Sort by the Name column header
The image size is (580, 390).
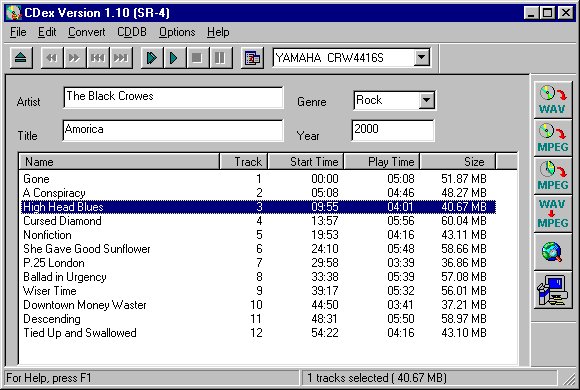(119, 162)
